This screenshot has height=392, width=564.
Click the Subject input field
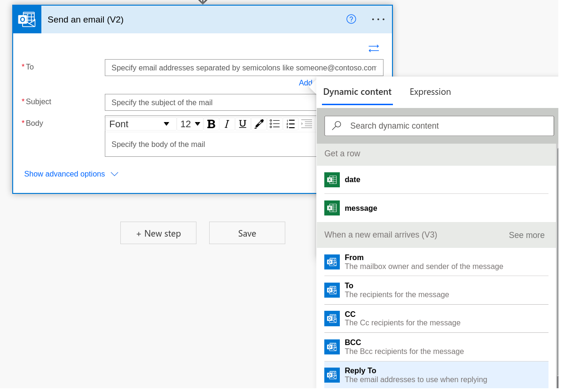[x=210, y=102]
